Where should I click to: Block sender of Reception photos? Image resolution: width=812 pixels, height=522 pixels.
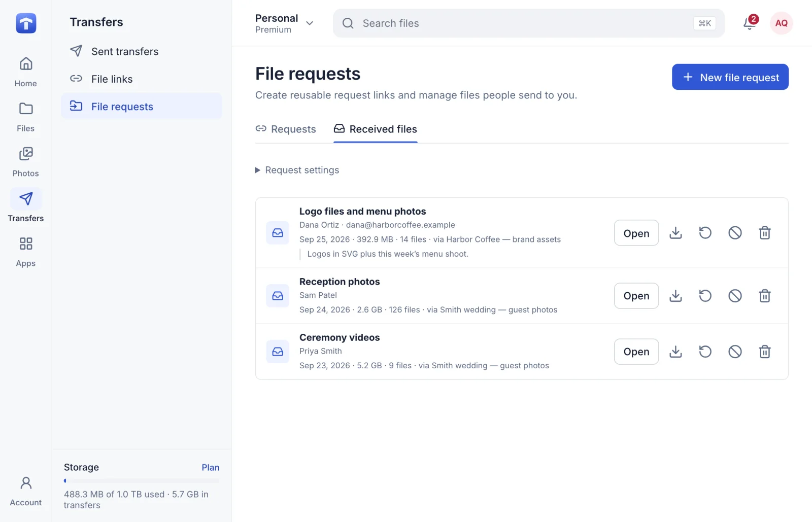(735, 296)
